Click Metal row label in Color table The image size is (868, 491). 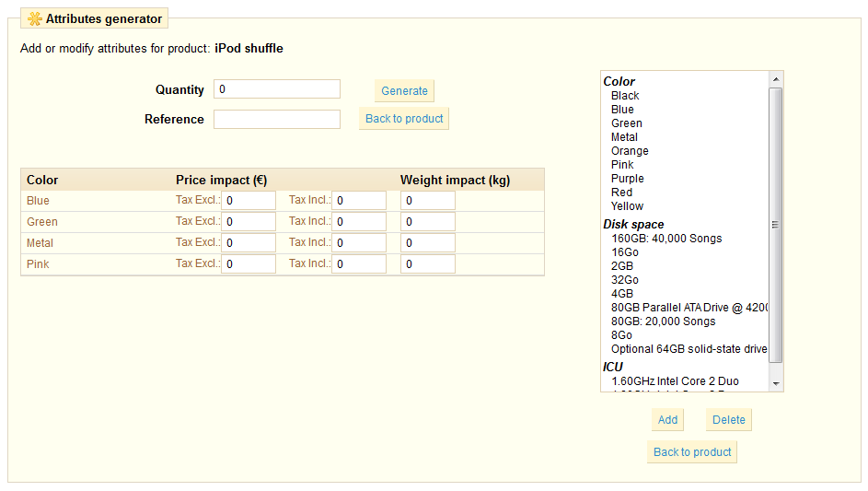pyautogui.click(x=40, y=242)
